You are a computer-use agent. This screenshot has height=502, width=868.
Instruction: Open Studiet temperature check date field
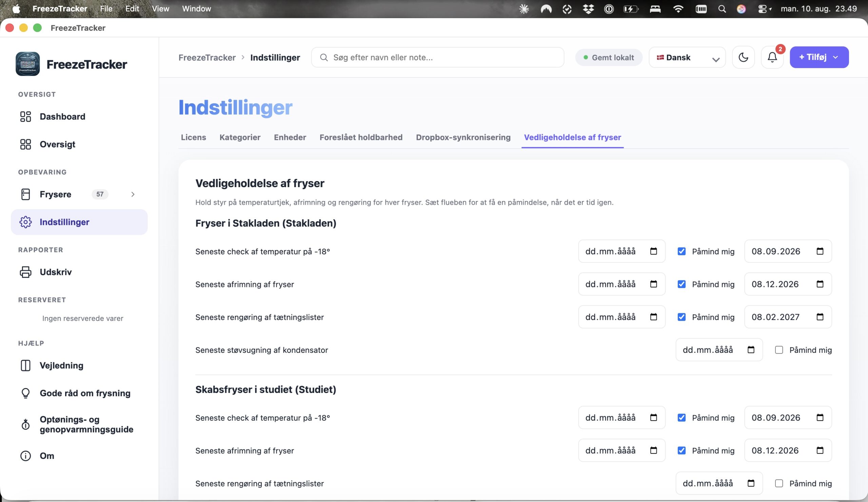[x=622, y=418]
